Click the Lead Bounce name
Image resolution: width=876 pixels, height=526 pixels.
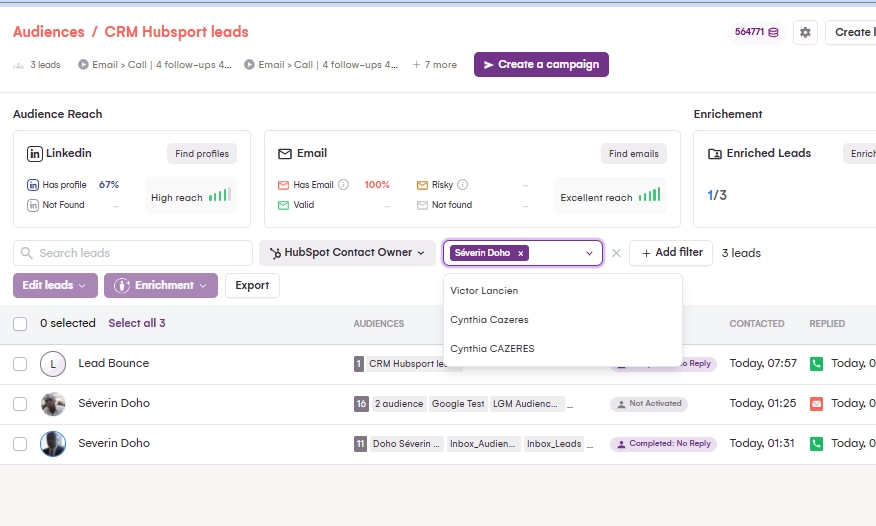pos(113,364)
